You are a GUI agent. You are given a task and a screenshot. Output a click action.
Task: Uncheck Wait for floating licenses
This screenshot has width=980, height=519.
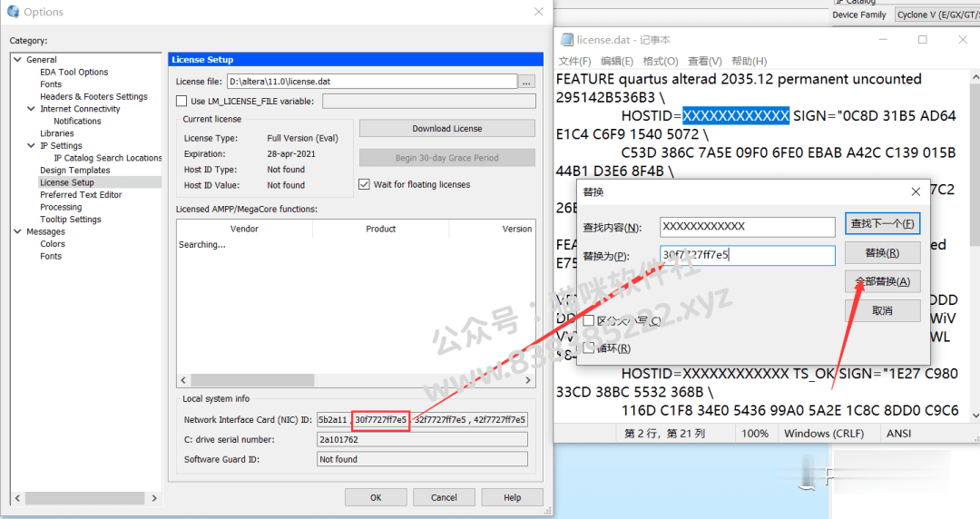(x=364, y=184)
